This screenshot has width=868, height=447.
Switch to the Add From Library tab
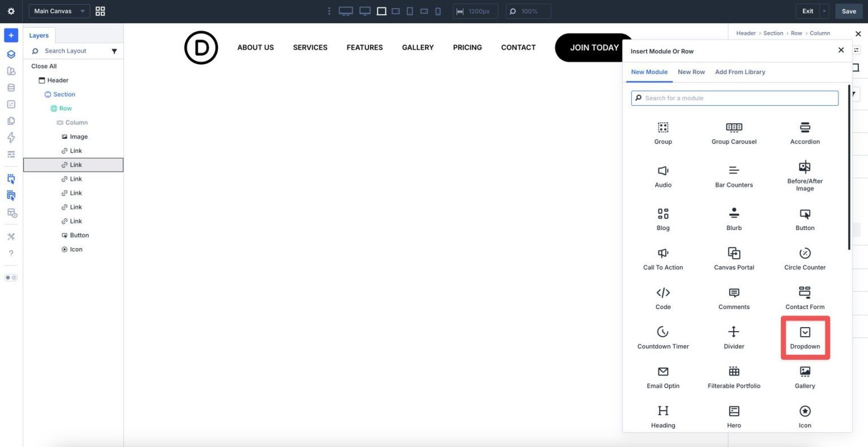(740, 72)
